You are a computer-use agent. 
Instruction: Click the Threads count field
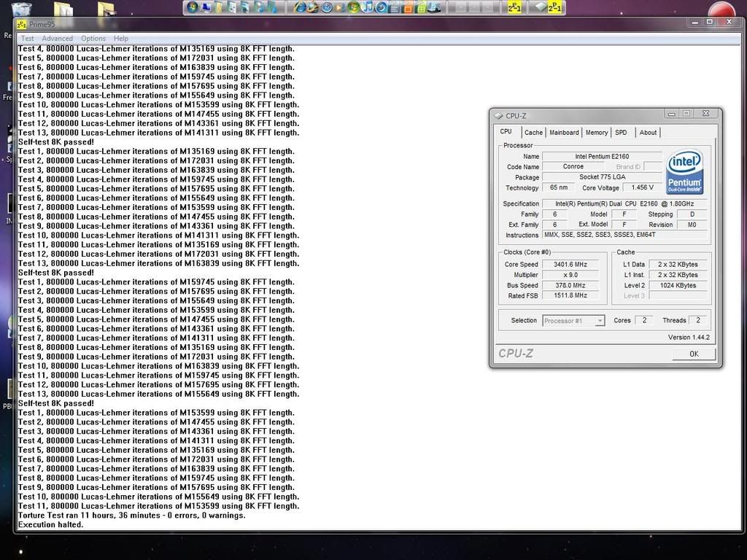698,321
